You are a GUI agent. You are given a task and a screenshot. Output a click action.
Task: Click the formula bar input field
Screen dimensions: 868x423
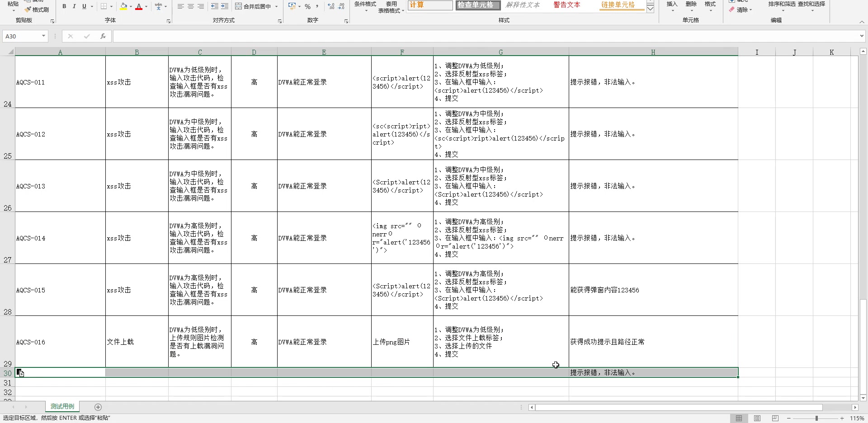tap(485, 36)
